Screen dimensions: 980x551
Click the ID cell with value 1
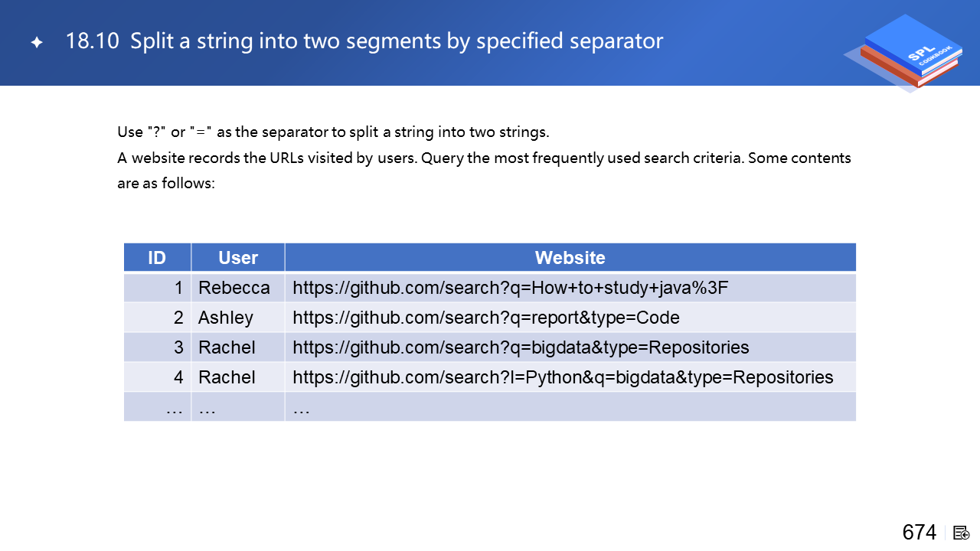178,288
